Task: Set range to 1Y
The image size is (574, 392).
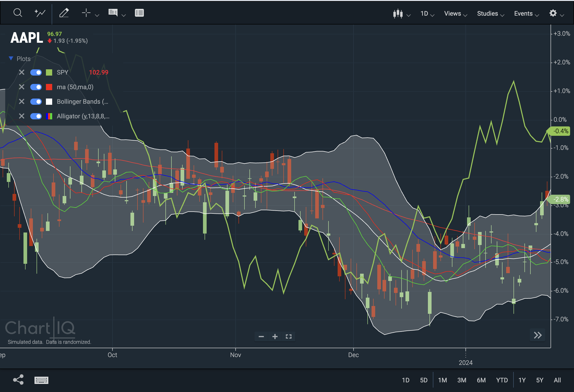Action: pos(522,380)
